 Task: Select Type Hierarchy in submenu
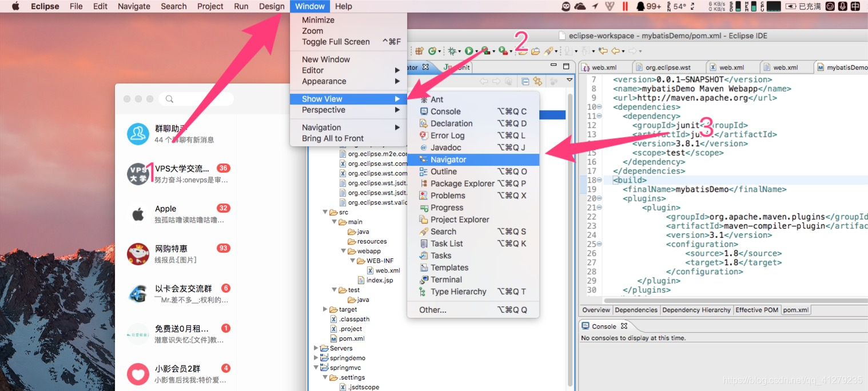(473, 292)
